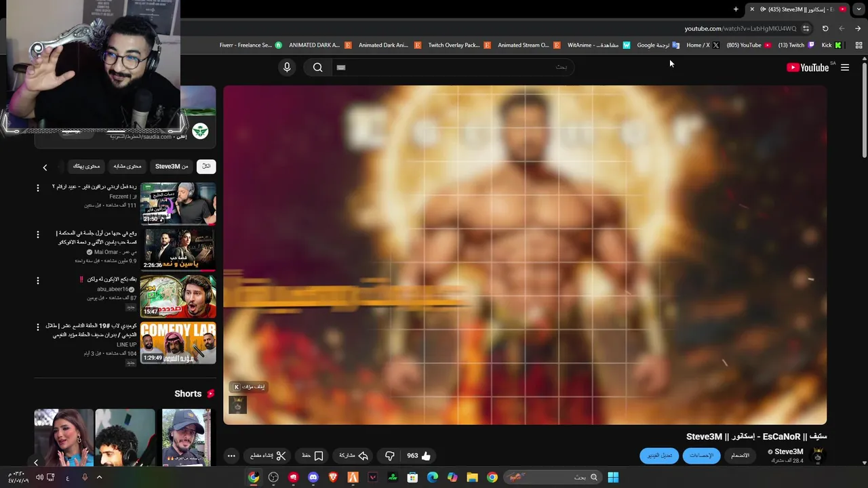The width and height of the screenshot is (868, 488).
Task: Open Discord from the taskbar
Action: (313, 477)
